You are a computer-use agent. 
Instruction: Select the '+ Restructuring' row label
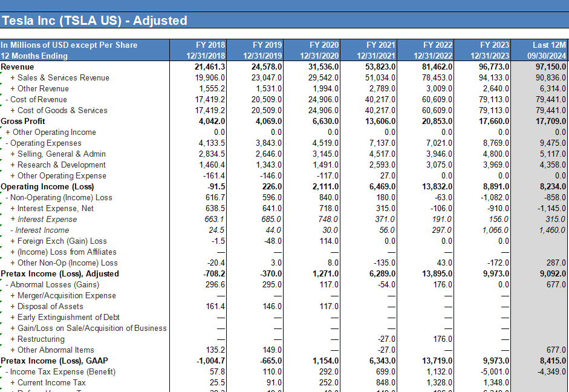click(x=37, y=339)
